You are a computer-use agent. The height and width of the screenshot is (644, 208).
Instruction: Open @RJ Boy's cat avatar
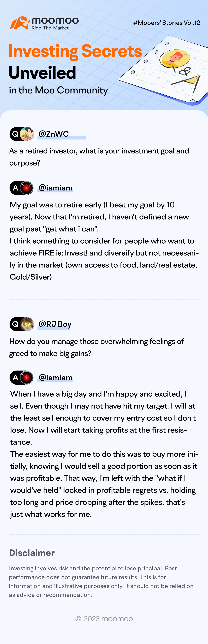point(27,324)
